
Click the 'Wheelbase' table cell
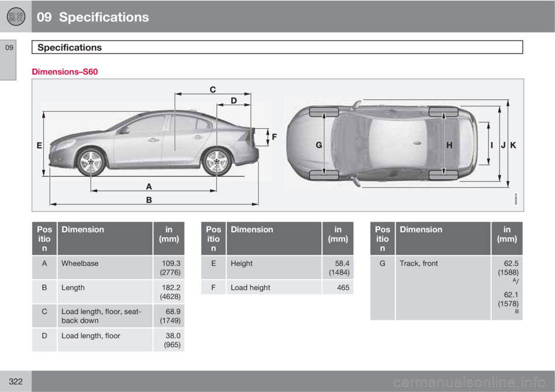click(x=105, y=267)
